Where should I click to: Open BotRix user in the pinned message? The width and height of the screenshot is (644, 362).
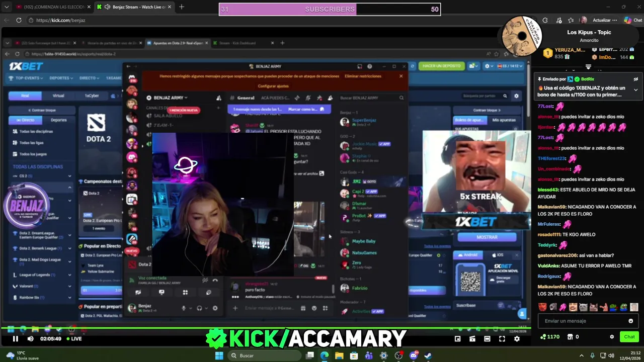pyautogui.click(x=588, y=79)
